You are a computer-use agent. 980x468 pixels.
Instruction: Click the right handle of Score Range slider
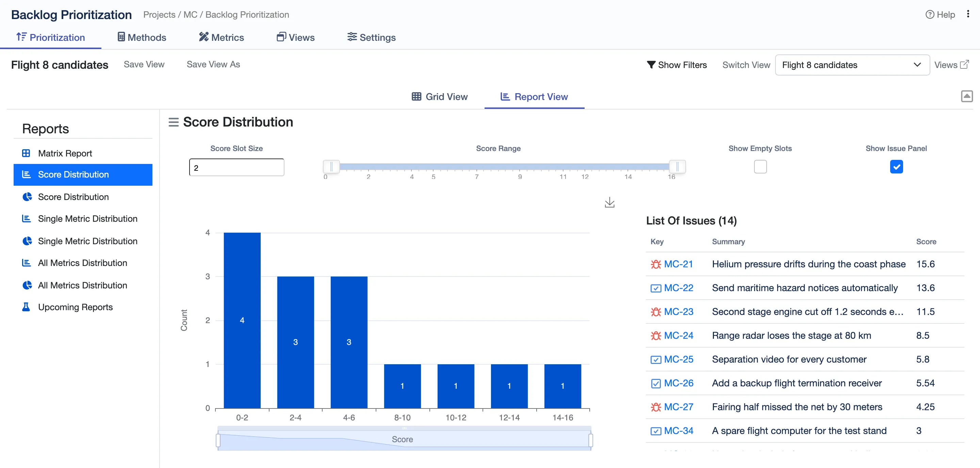677,167
